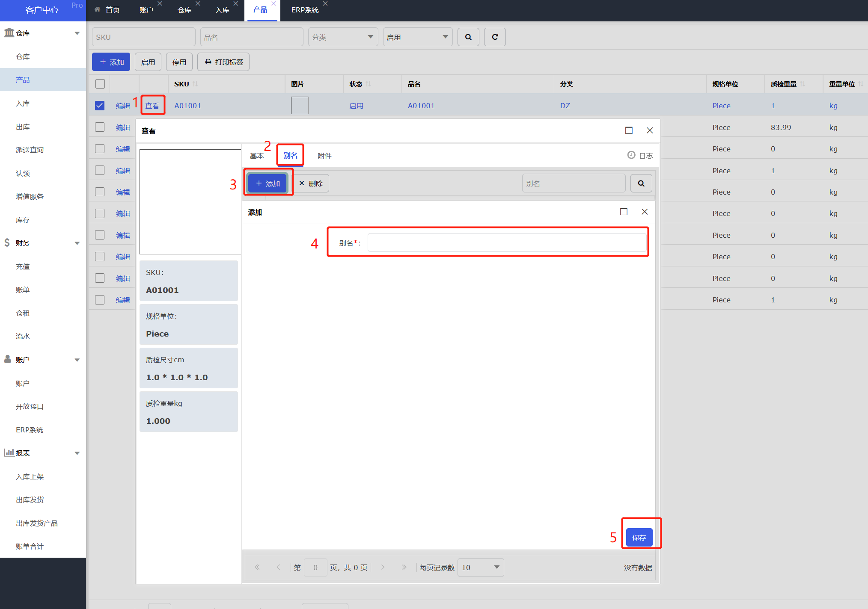
Task: Go to previous page in alias pager
Action: point(278,567)
